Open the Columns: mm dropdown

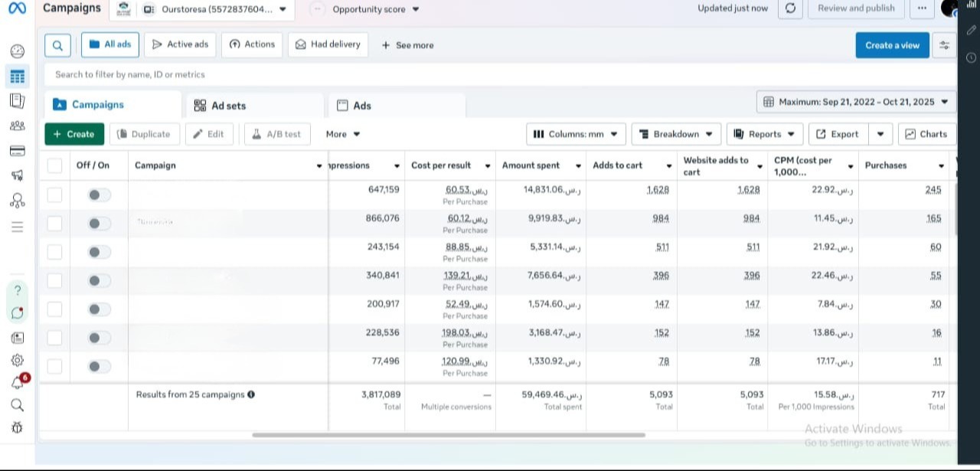(x=576, y=134)
